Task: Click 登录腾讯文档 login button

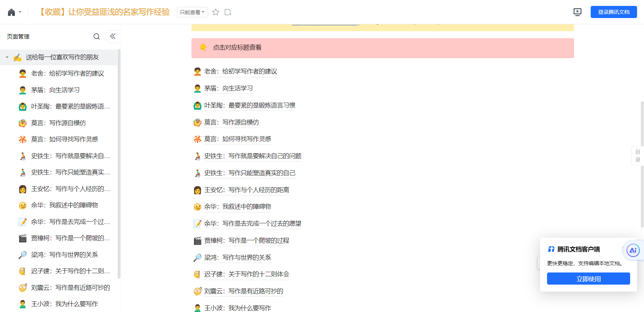Action: click(614, 12)
